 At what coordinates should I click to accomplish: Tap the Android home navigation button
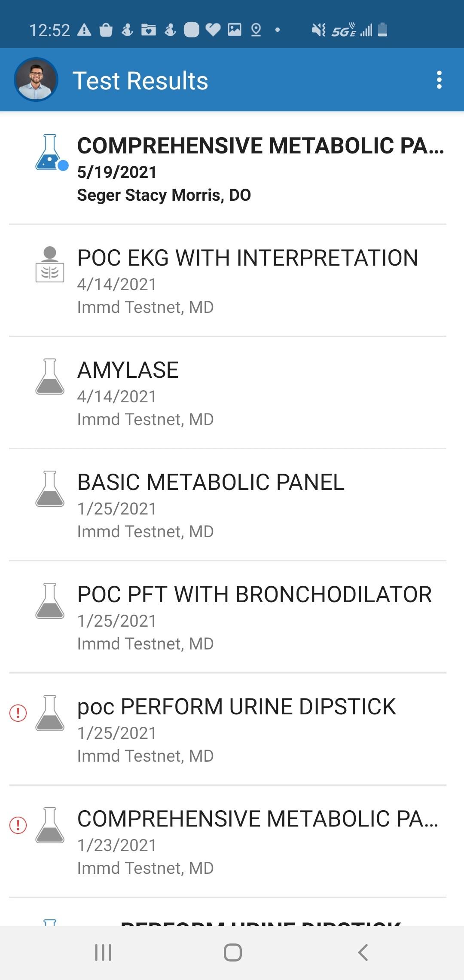(232, 952)
